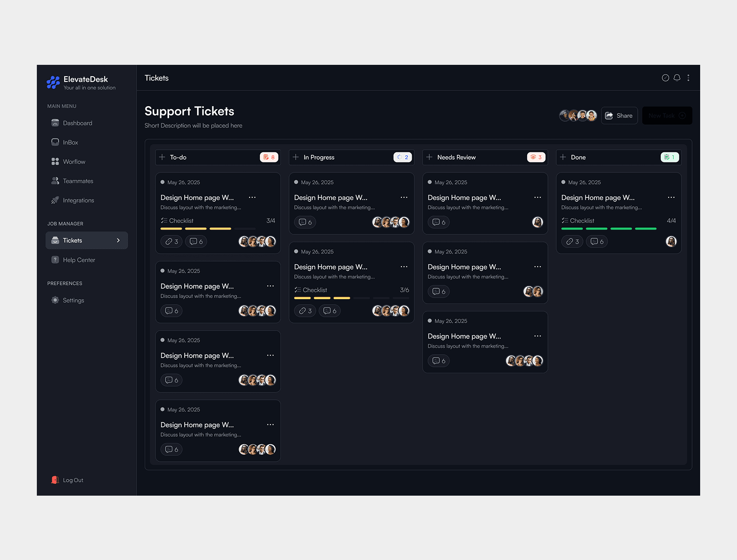737x560 pixels.
Task: Open comments on the second To-do card
Action: [171, 311]
